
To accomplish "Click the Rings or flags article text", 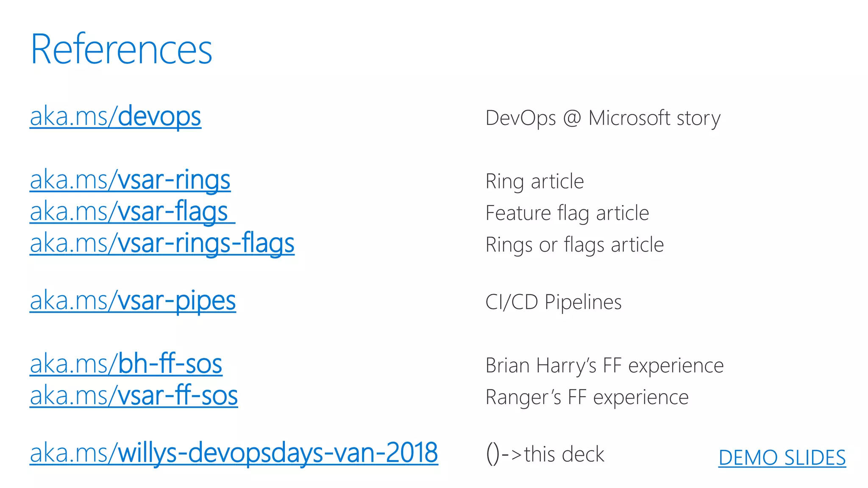I will [x=574, y=245].
